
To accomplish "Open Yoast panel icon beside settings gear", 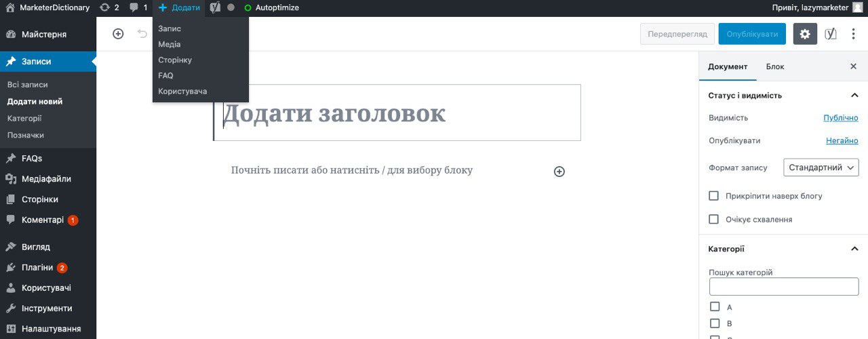I will pyautogui.click(x=831, y=34).
